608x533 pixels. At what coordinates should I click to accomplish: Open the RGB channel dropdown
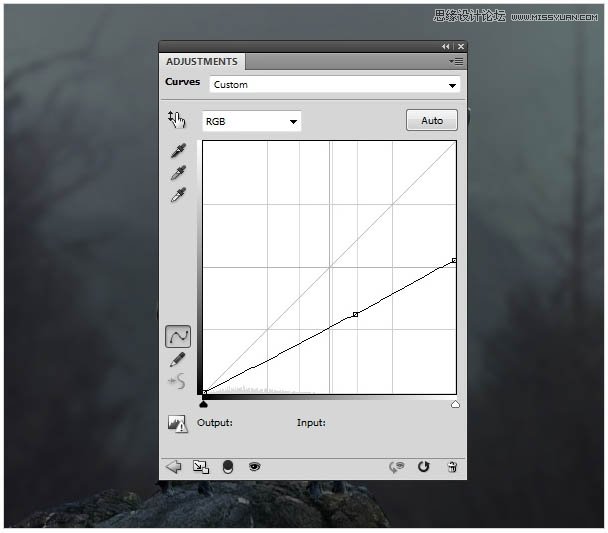point(252,121)
